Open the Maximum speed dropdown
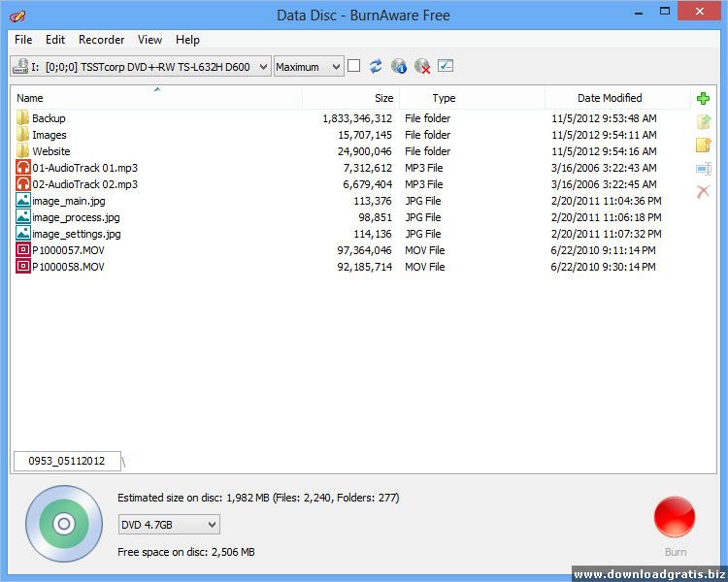Viewport: 728px width, 582px height. point(309,66)
